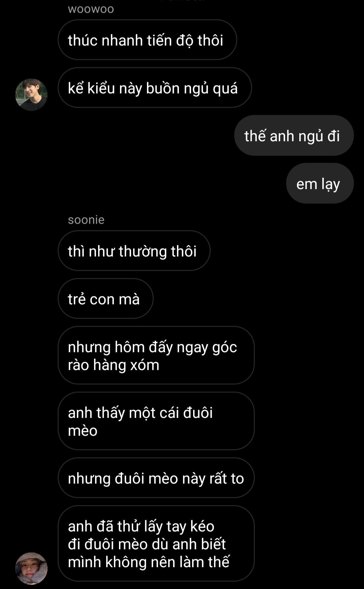Select message 'nhưng hôm đấy ngay góc rào hàng xóm'

(156, 355)
